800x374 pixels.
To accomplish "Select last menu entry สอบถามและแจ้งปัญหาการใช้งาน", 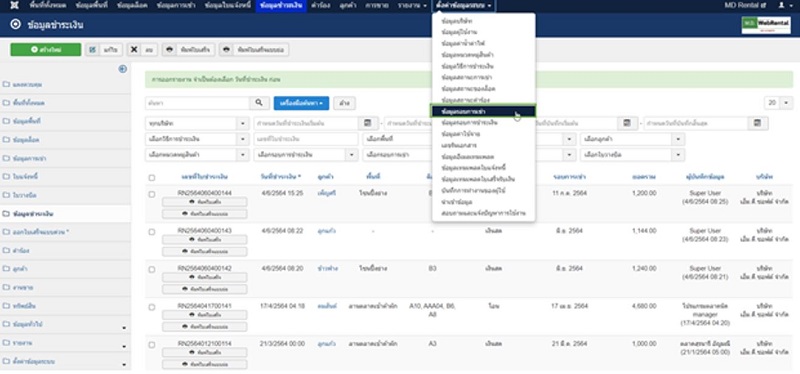I will click(484, 213).
